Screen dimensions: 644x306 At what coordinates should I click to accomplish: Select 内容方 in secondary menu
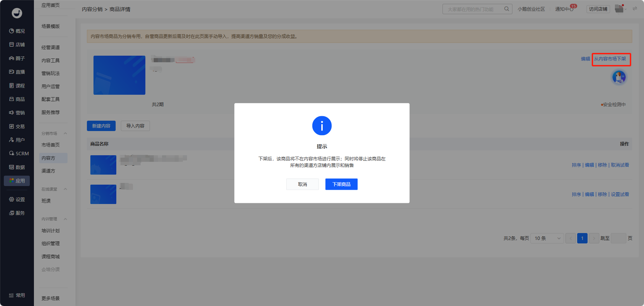click(x=53, y=158)
